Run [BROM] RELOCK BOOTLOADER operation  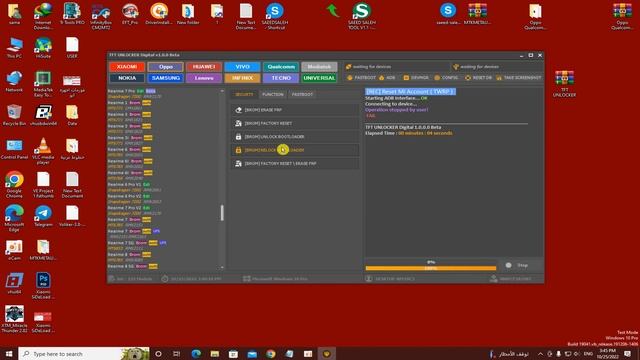(x=295, y=150)
